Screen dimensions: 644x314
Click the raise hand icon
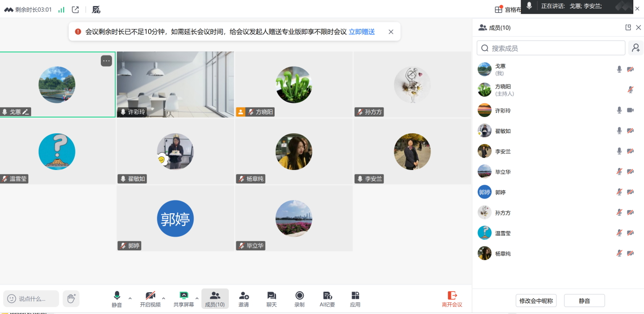[x=71, y=299]
